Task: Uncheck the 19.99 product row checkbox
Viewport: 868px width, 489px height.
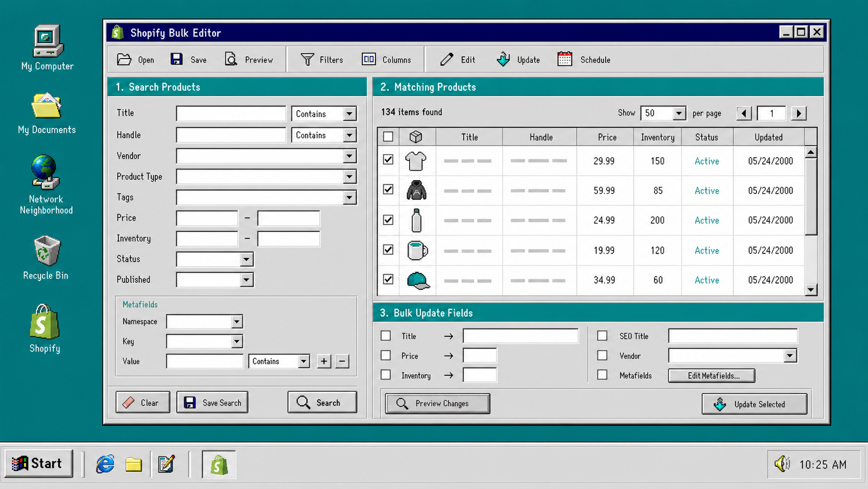Action: tap(388, 249)
